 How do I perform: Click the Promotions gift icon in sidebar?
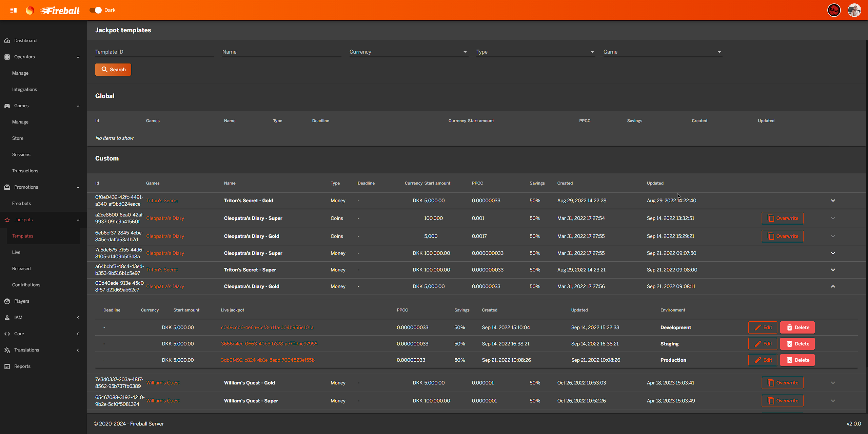coord(7,187)
